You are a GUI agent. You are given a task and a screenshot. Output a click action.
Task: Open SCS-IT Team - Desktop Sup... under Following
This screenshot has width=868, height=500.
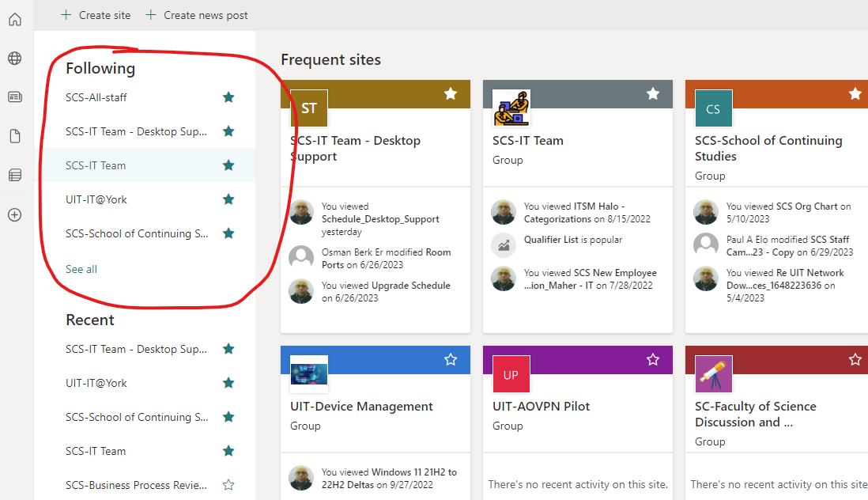coord(136,131)
